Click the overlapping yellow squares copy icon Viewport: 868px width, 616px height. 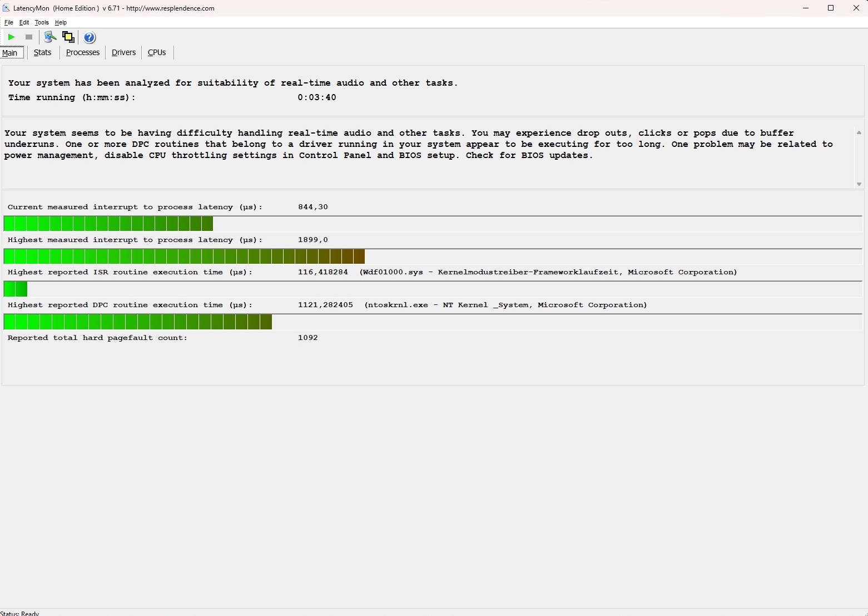[68, 37]
